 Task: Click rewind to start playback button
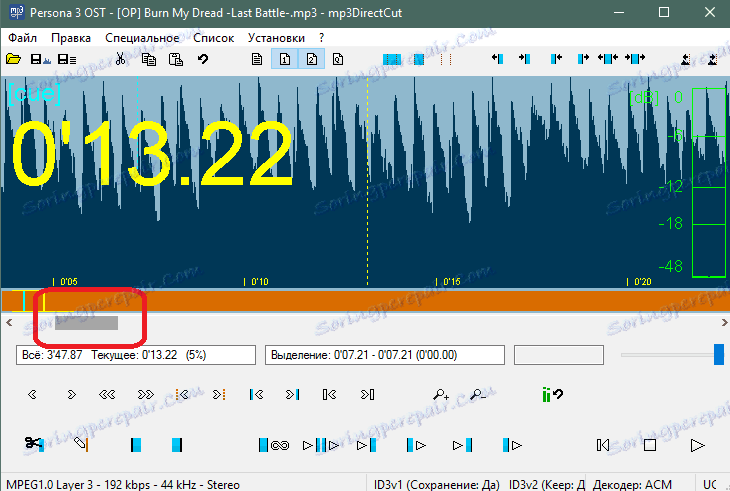pyautogui.click(x=603, y=445)
